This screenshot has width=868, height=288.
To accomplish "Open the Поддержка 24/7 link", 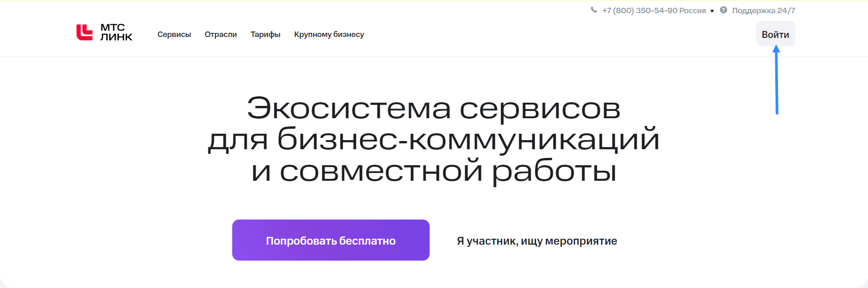I will coord(763,10).
